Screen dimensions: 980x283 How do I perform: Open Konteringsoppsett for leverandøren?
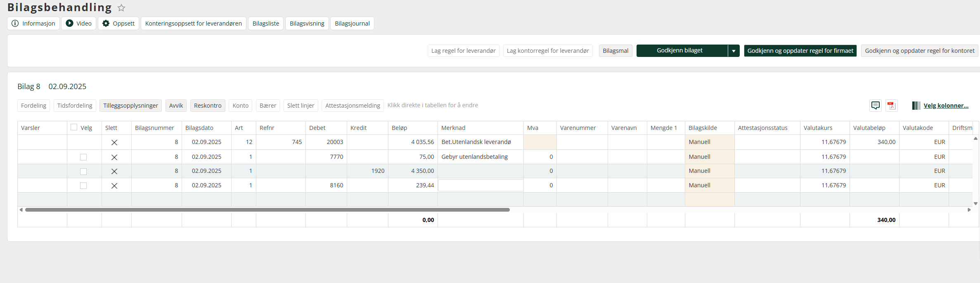pos(194,24)
